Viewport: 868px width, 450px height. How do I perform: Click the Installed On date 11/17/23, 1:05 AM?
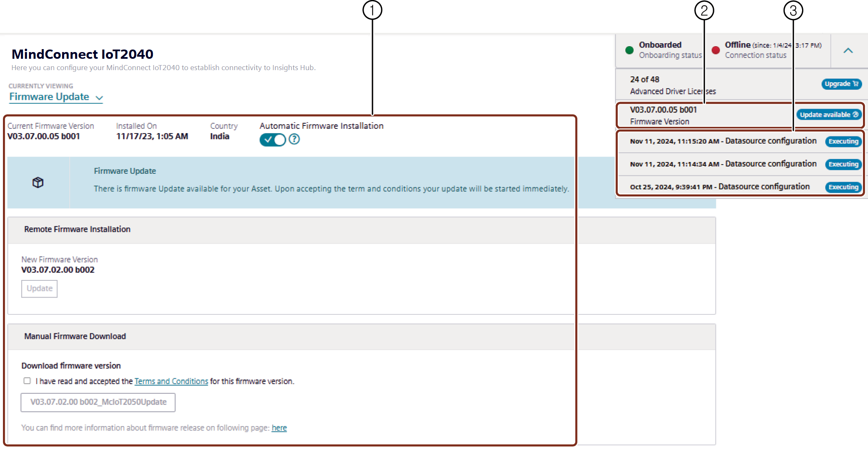click(x=152, y=136)
